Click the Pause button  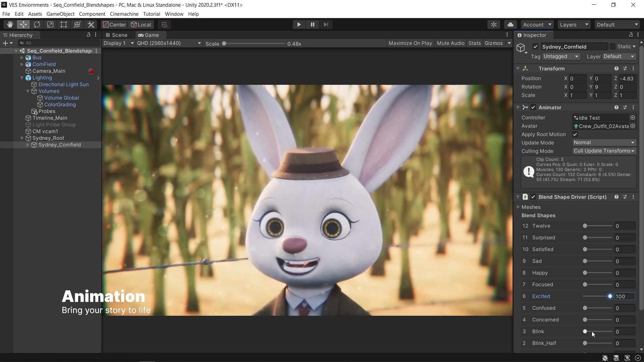pos(312,24)
